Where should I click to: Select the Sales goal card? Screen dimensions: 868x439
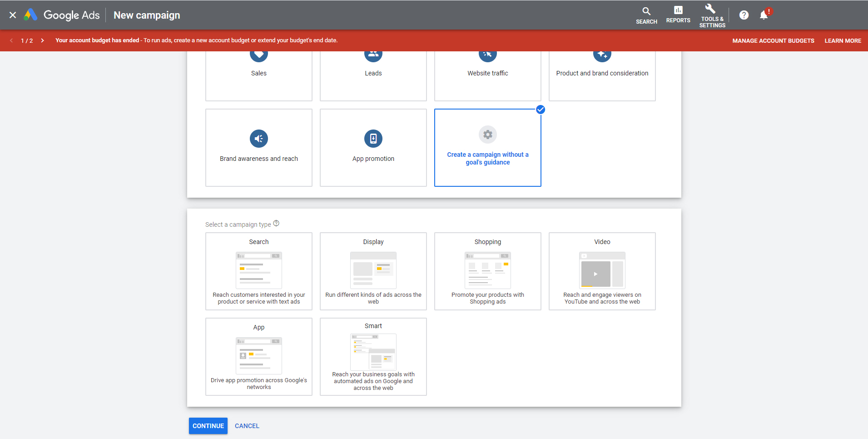tap(259, 76)
